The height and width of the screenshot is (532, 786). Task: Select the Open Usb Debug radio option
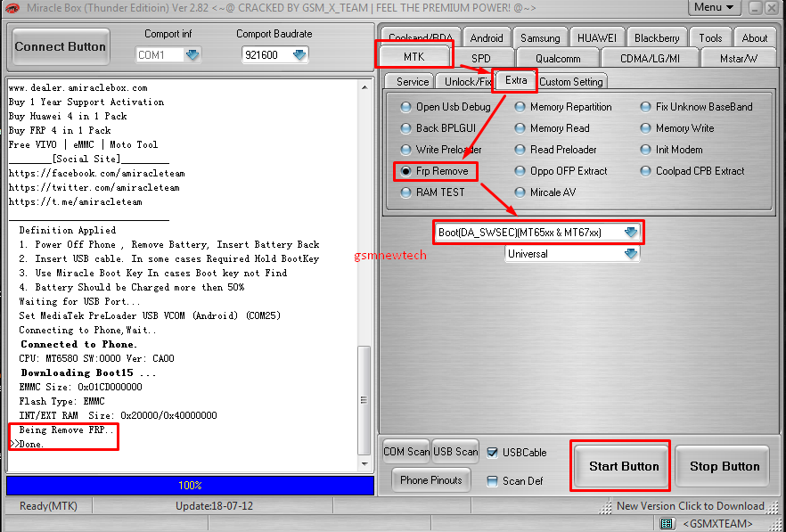(405, 107)
